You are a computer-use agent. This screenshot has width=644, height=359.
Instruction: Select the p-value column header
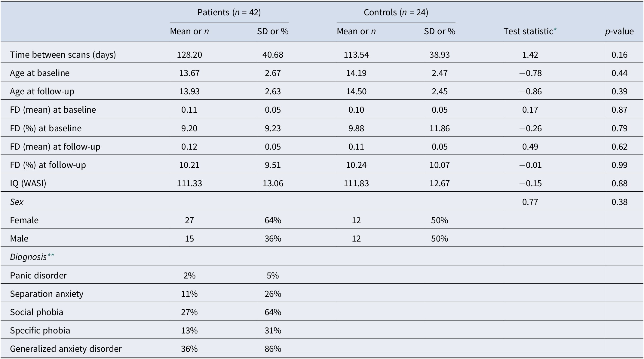[619, 31]
